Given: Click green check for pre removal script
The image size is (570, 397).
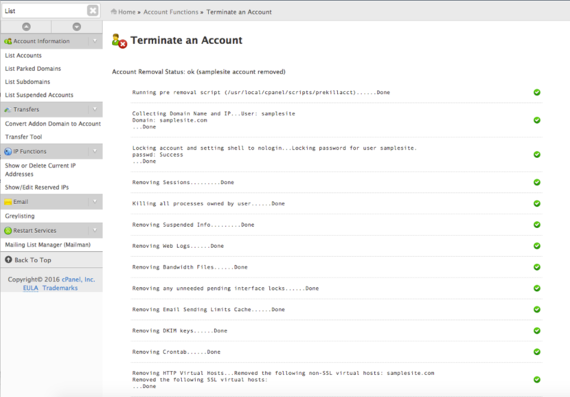Looking at the screenshot, I should [537, 92].
